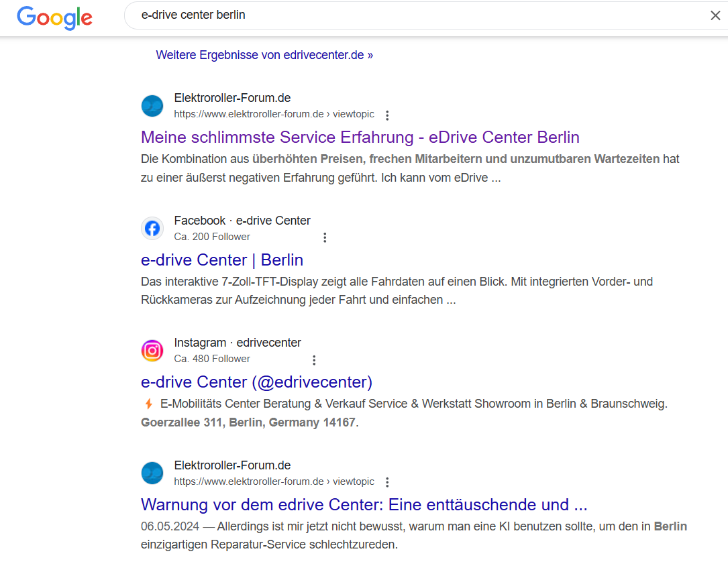The width and height of the screenshot is (728, 574).
Task: Click the Instagram favicon icon
Action: [x=152, y=351]
